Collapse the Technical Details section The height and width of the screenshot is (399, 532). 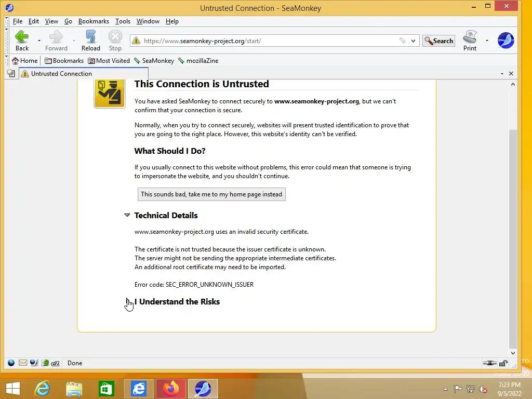coord(127,215)
